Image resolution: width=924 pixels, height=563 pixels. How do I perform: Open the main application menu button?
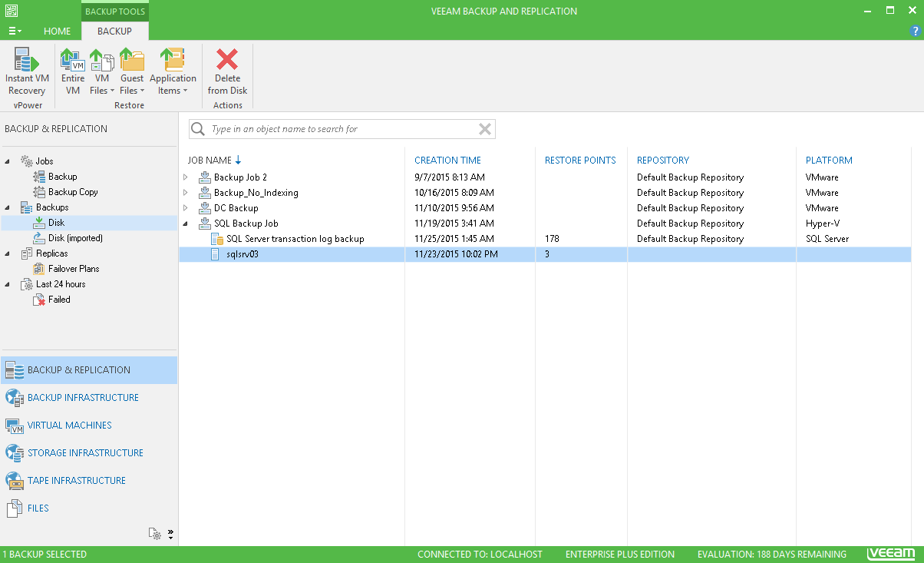coord(15,31)
